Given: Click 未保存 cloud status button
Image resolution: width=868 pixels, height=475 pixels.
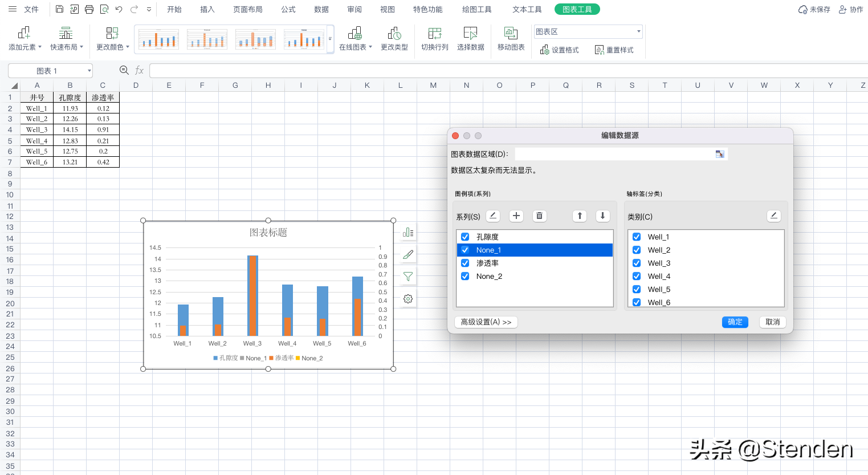Looking at the screenshot, I should (814, 9).
